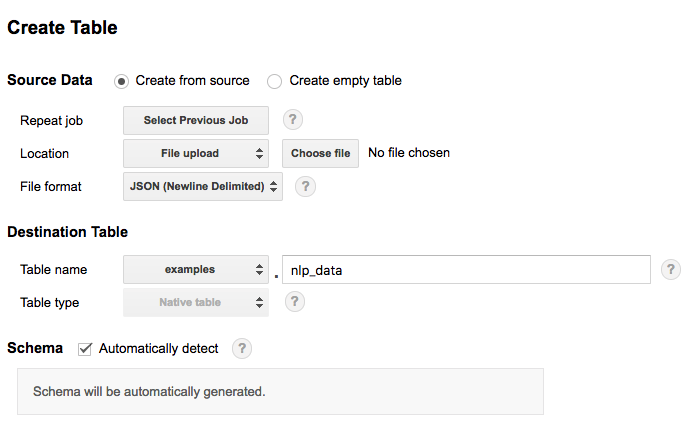
Task: Click the schema auto-generated message box
Action: tap(280, 391)
